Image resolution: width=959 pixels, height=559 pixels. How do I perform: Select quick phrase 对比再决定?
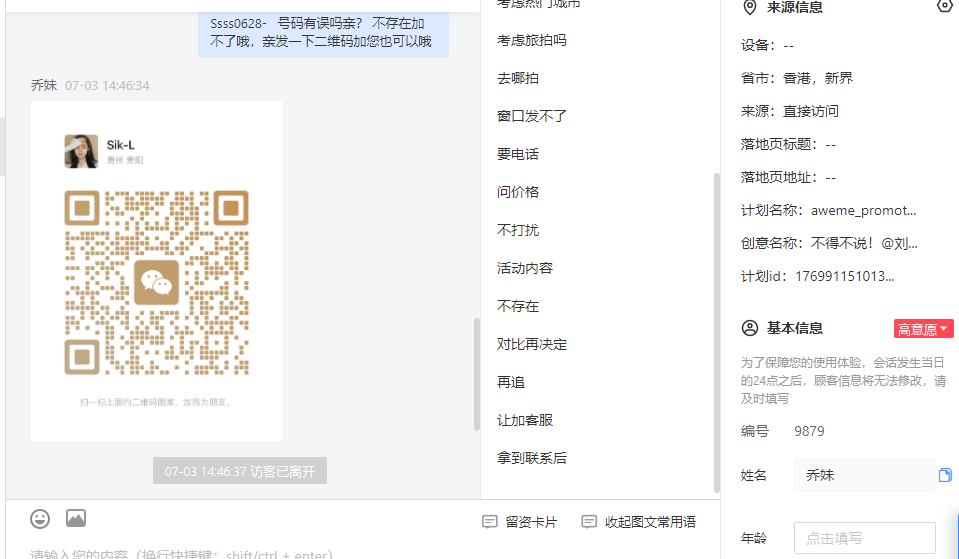(x=531, y=344)
